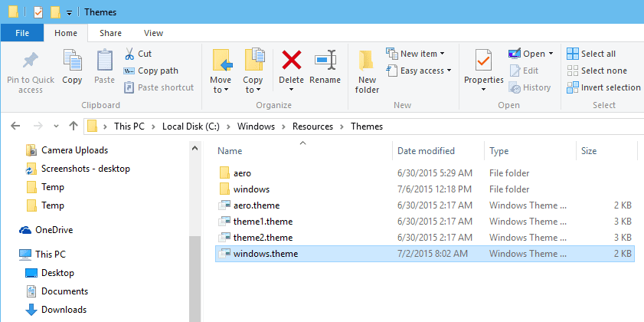Click the Cut scissors icon
The height and width of the screenshot is (322, 644).
coord(129,54)
